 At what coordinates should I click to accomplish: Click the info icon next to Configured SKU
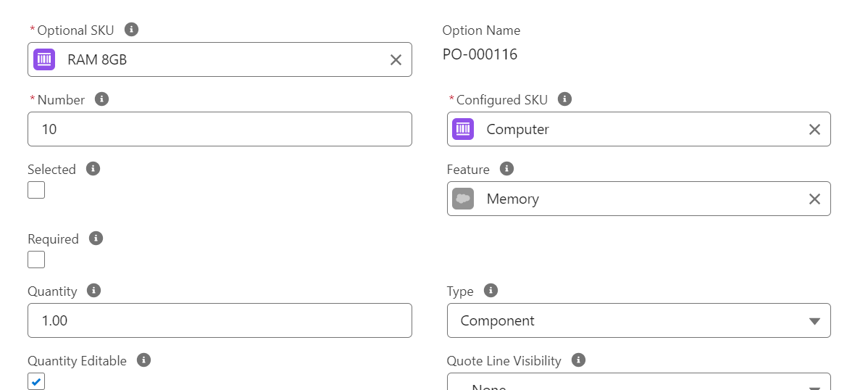click(565, 99)
